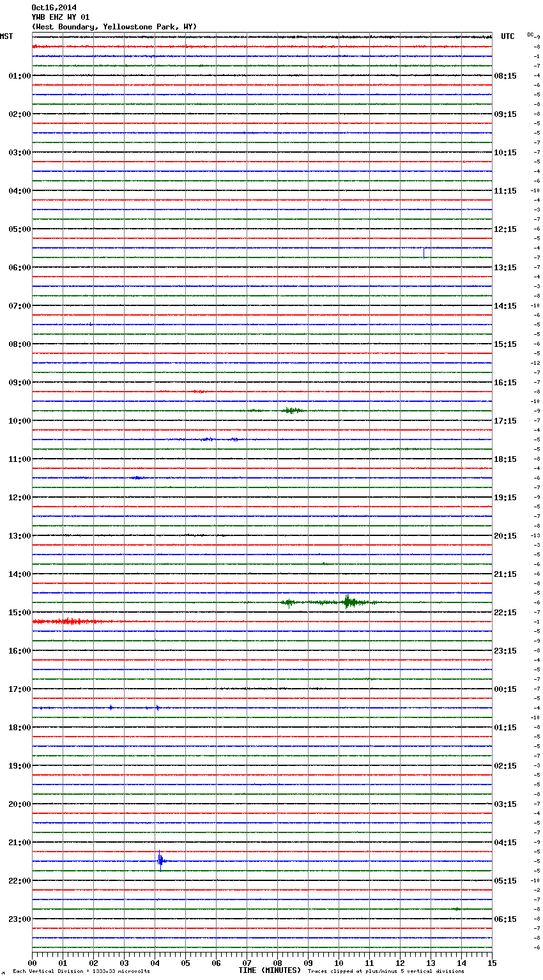Click the 10:15 UTC time label
This screenshot has width=543, height=980.
[x=505, y=153]
